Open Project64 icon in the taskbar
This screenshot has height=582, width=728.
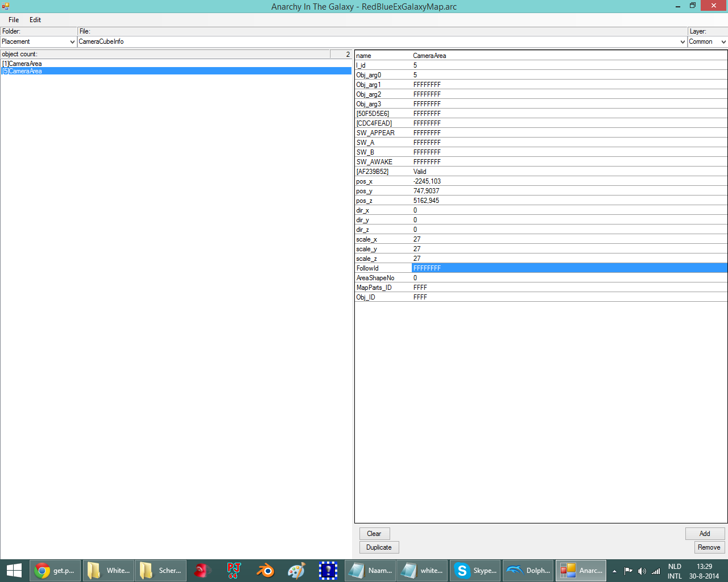click(234, 571)
